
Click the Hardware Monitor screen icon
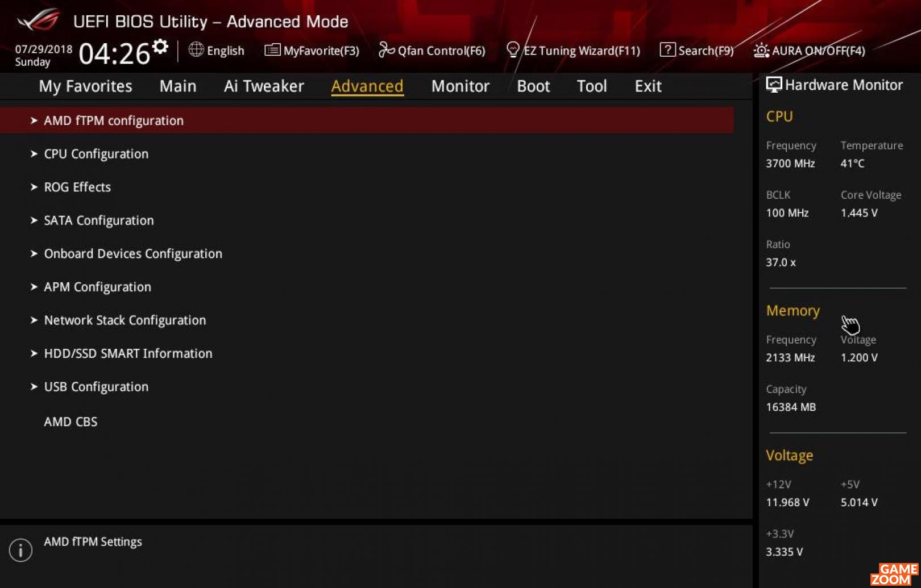(x=774, y=85)
